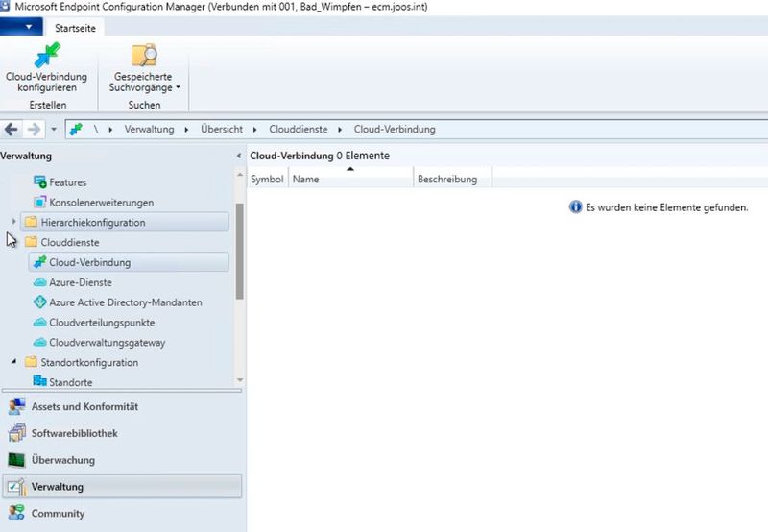This screenshot has height=532, width=768.
Task: Click Community workspace label
Action: (58, 514)
